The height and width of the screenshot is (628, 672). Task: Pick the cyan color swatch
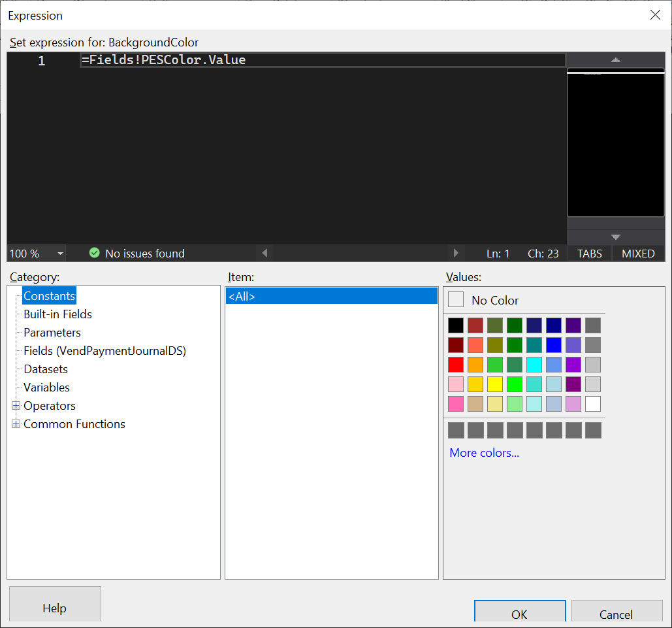(x=534, y=365)
